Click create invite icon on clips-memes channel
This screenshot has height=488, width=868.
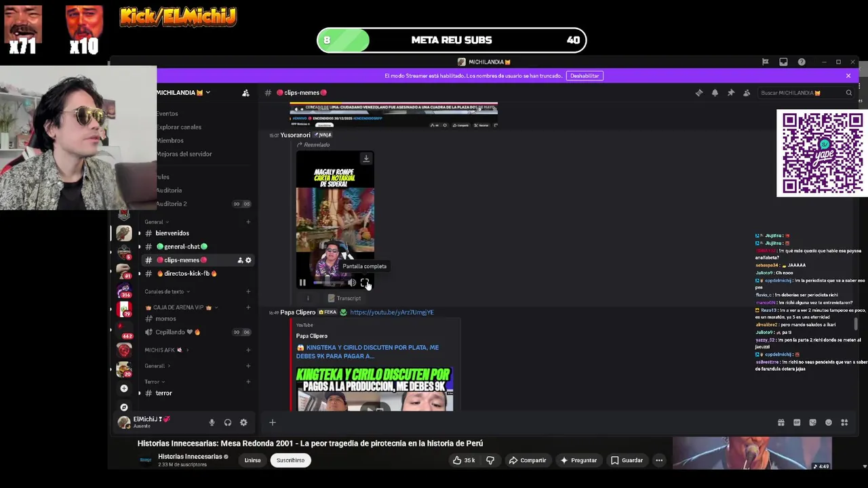tap(240, 260)
